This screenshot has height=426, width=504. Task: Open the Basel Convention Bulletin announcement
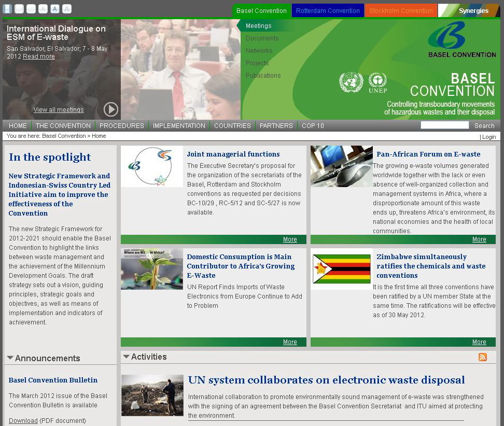53,380
